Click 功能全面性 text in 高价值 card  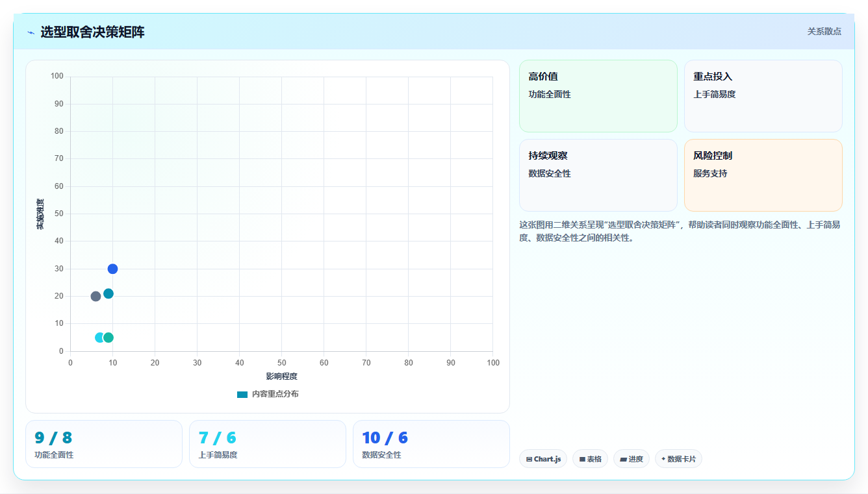coord(550,94)
